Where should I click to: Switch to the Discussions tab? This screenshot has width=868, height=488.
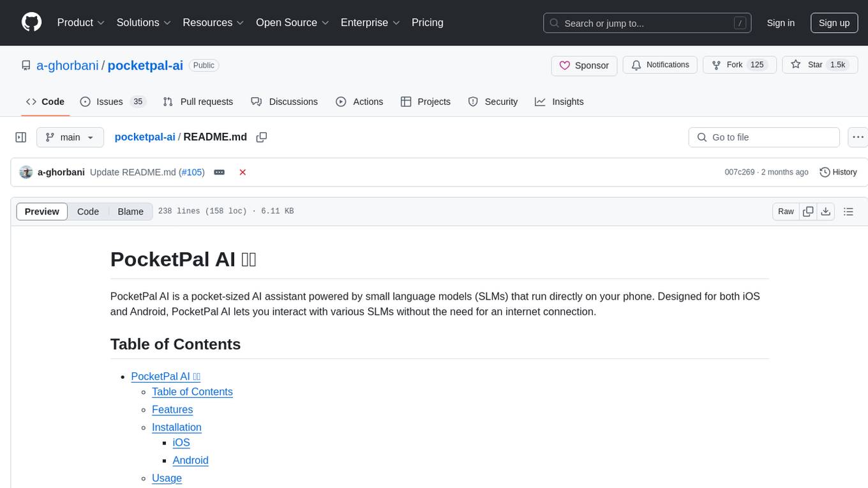pos(285,102)
